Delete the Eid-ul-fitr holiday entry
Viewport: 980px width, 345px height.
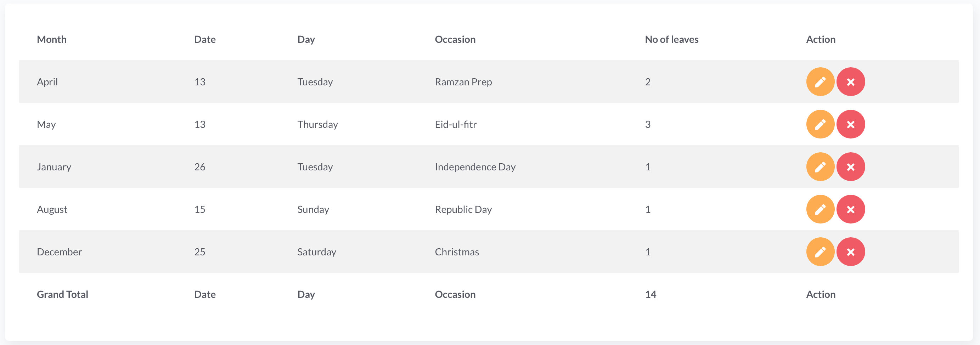[x=850, y=124]
